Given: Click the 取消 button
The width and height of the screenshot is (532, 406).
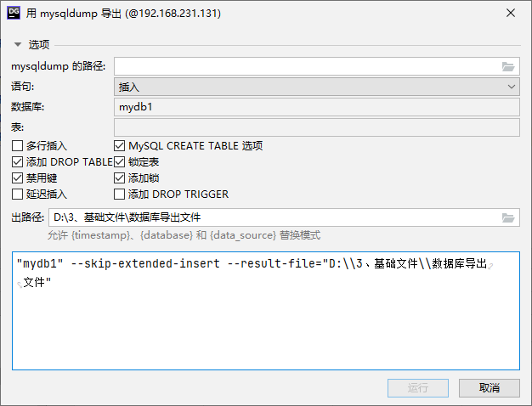Looking at the screenshot, I should 490,387.
